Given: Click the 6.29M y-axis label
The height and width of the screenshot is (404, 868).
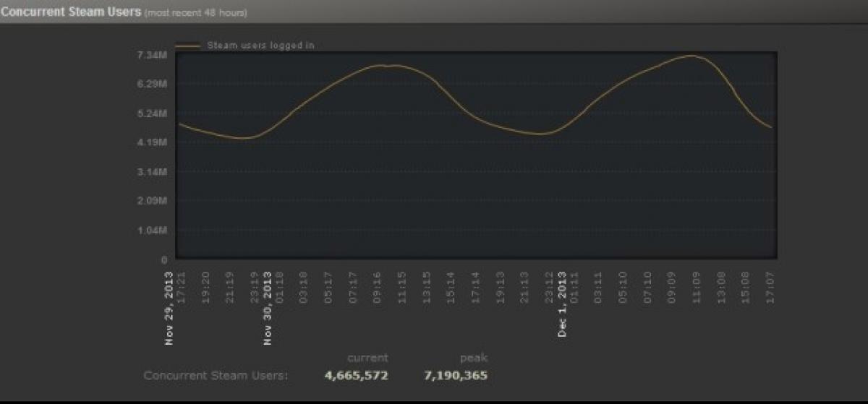Looking at the screenshot, I should pyautogui.click(x=153, y=84).
